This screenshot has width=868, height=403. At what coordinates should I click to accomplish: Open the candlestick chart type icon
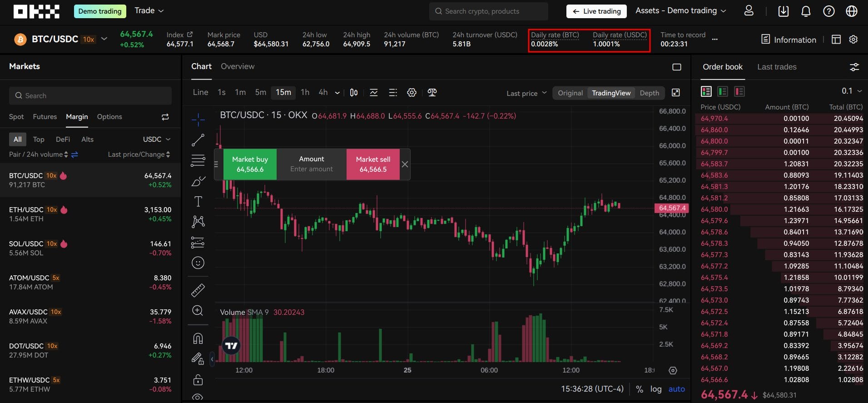point(354,93)
